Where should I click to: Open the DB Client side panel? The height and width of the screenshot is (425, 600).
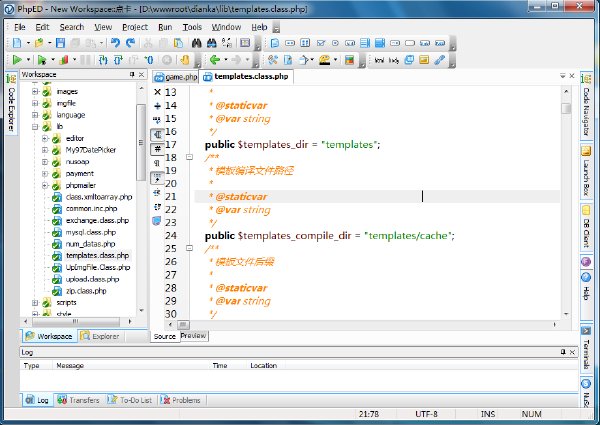coord(586,226)
